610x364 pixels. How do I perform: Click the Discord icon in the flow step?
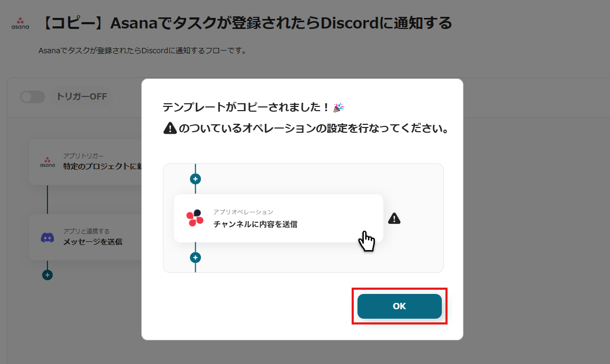point(47,237)
